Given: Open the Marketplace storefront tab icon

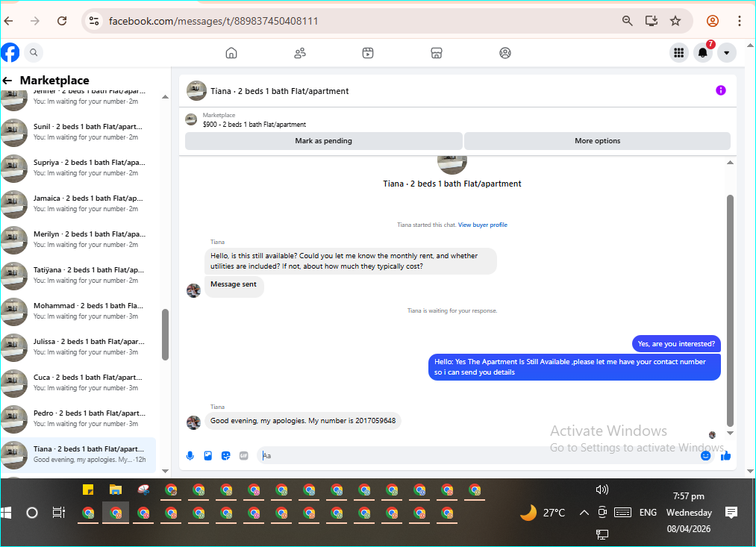Looking at the screenshot, I should pyautogui.click(x=437, y=53).
